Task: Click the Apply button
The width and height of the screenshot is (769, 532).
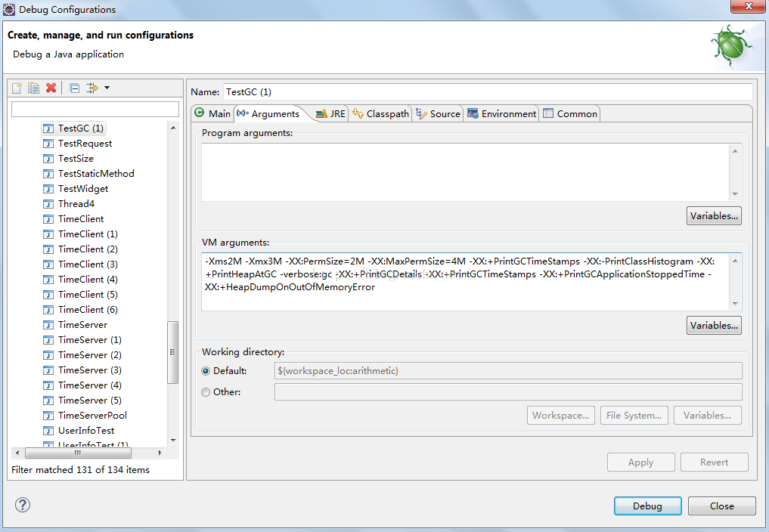Action: [x=641, y=462]
